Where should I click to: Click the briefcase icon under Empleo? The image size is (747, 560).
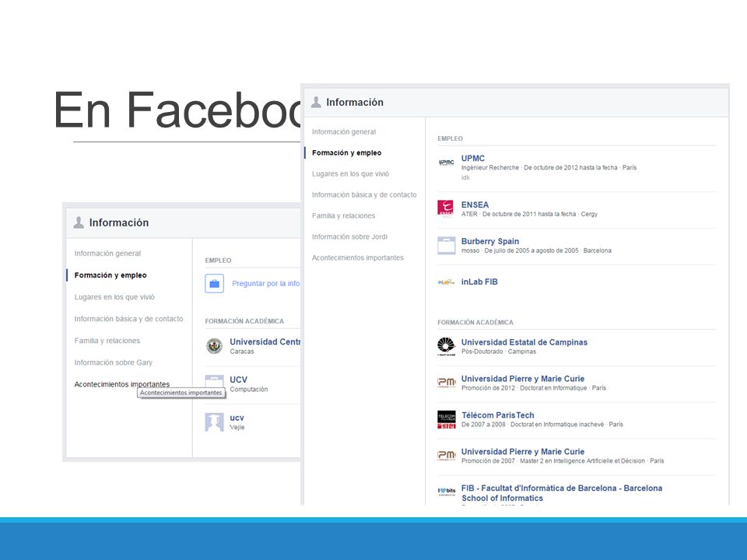click(215, 283)
